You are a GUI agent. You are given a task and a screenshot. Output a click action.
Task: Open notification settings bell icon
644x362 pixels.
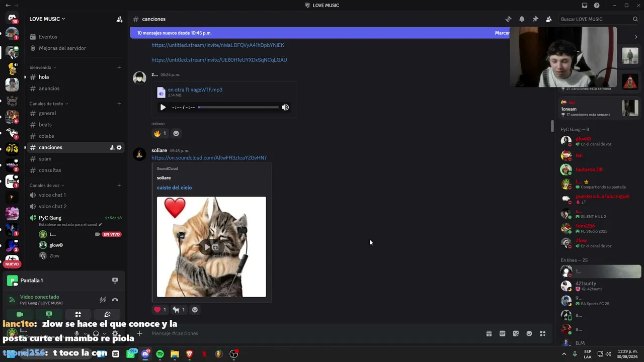(x=522, y=19)
